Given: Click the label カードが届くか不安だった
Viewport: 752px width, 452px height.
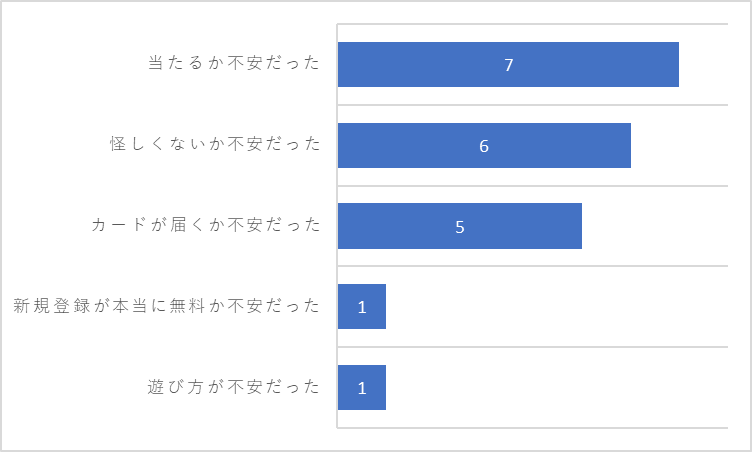Looking at the screenshot, I should pos(205,225).
